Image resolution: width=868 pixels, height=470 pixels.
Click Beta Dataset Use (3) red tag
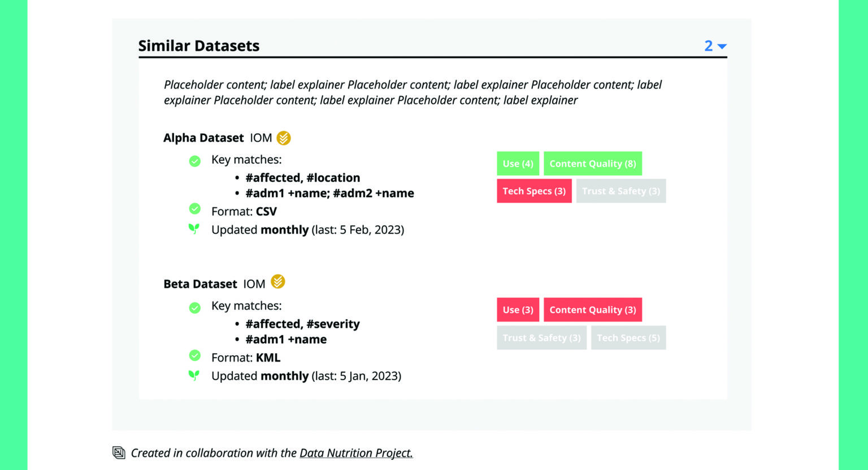click(x=518, y=310)
